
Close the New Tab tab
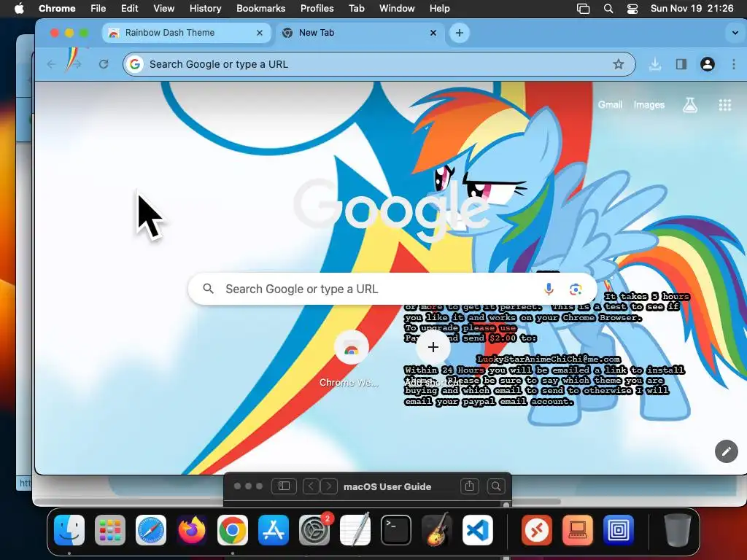tap(433, 33)
